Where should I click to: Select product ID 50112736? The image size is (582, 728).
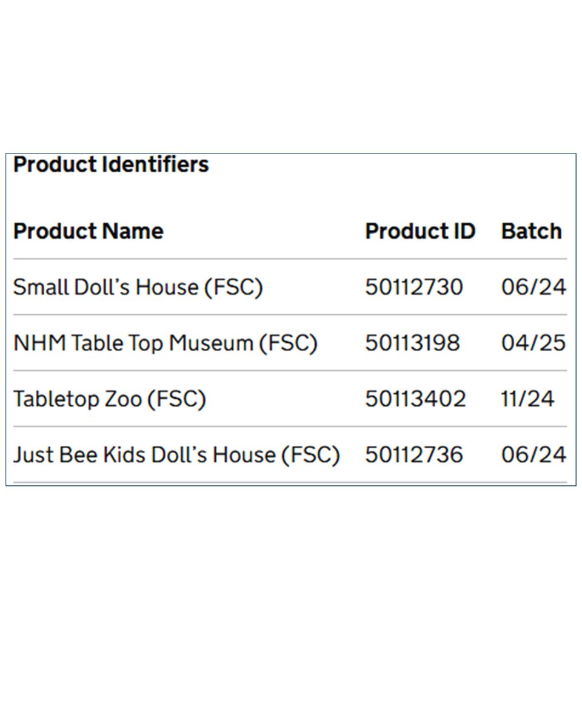[414, 454]
